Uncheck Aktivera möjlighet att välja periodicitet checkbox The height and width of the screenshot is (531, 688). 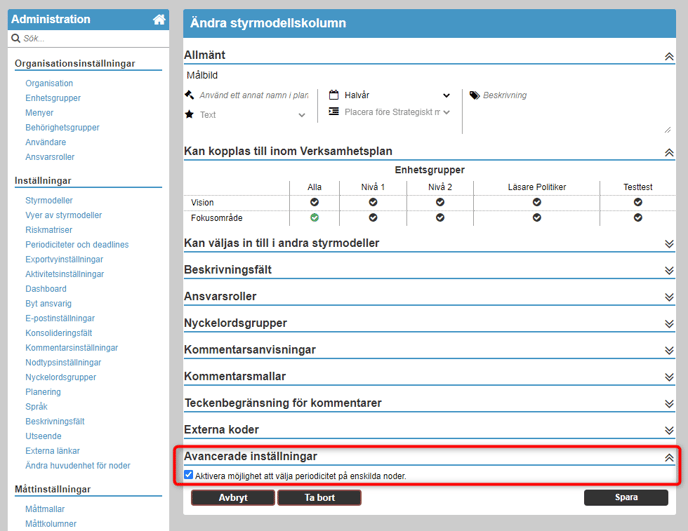click(x=189, y=475)
